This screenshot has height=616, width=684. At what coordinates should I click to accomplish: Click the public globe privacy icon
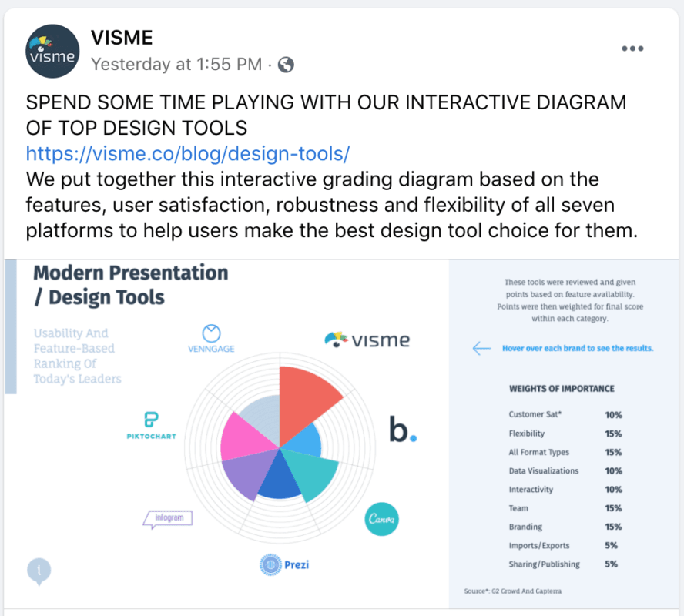tap(286, 65)
